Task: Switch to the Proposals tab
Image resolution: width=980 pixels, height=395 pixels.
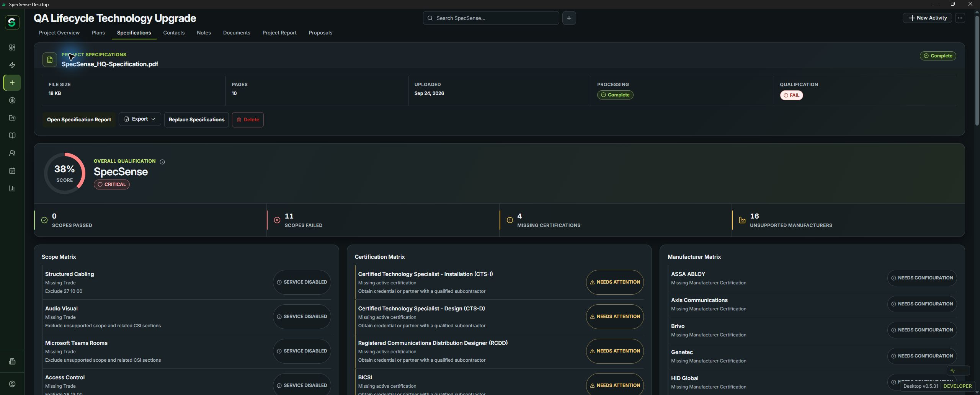Action: tap(320, 33)
